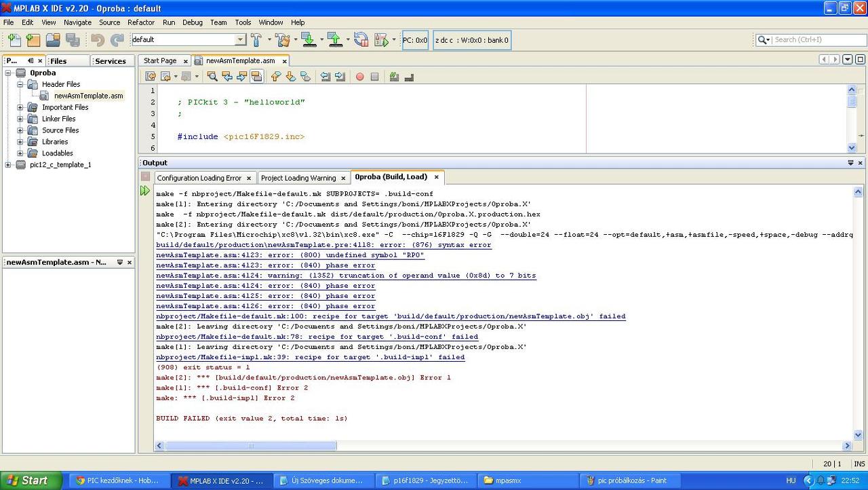Open a project using the folder icon

(x=53, y=40)
